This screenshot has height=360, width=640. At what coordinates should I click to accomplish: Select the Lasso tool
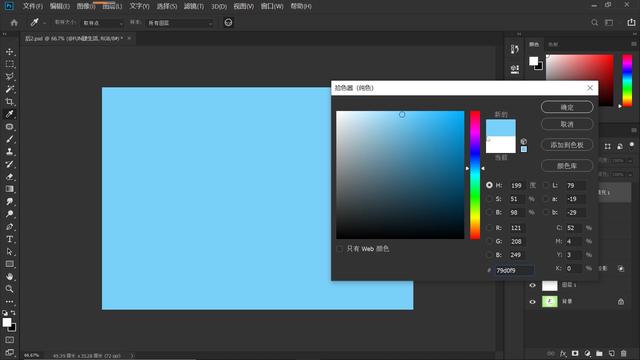click(x=9, y=77)
